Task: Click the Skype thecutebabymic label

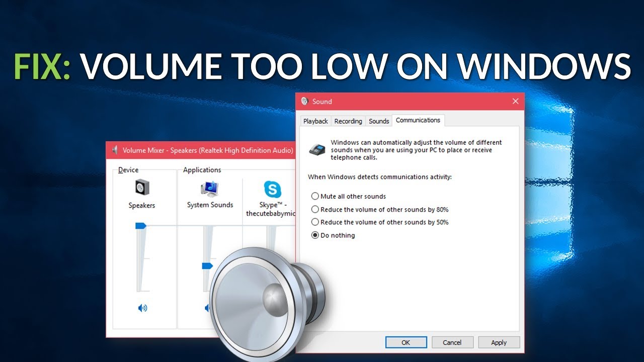Action: (x=270, y=209)
